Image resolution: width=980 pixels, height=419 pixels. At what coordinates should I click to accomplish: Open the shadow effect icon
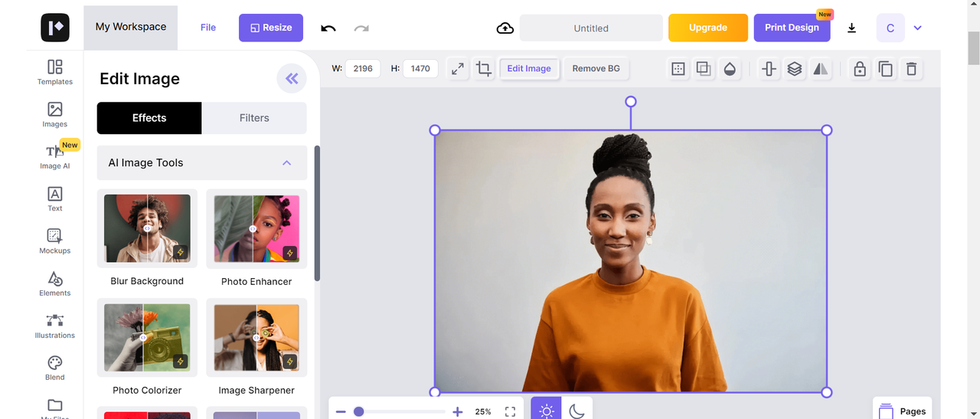(x=704, y=68)
